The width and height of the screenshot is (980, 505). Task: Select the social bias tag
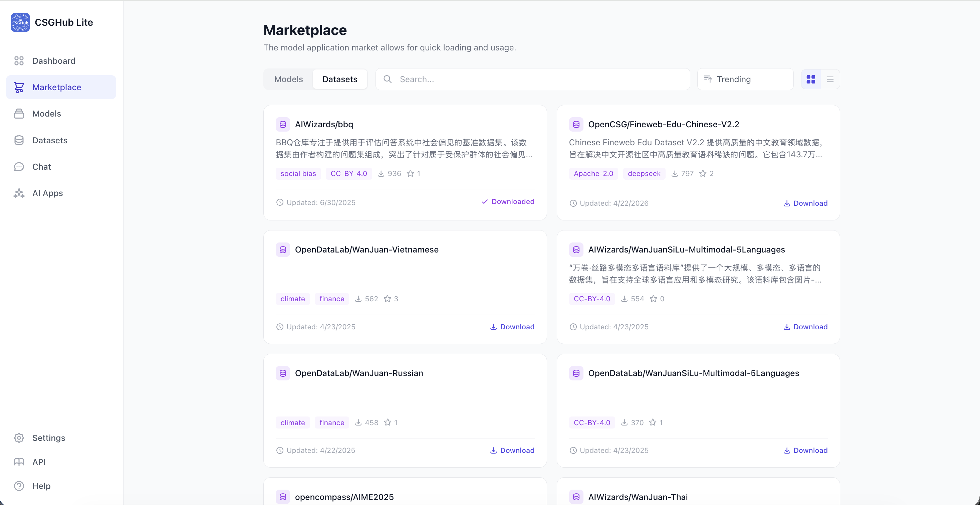tap(298, 174)
